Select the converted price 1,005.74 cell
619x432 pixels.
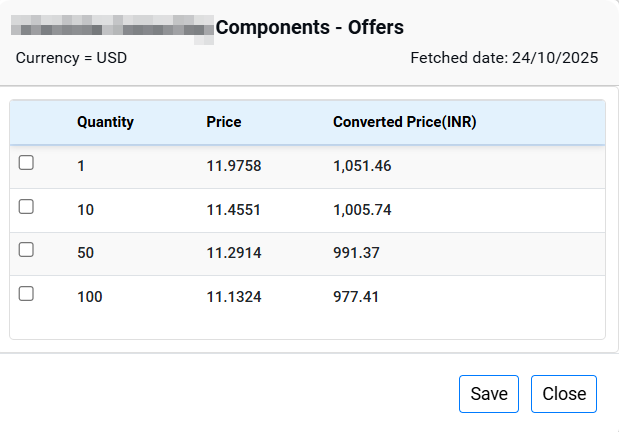[x=363, y=210]
